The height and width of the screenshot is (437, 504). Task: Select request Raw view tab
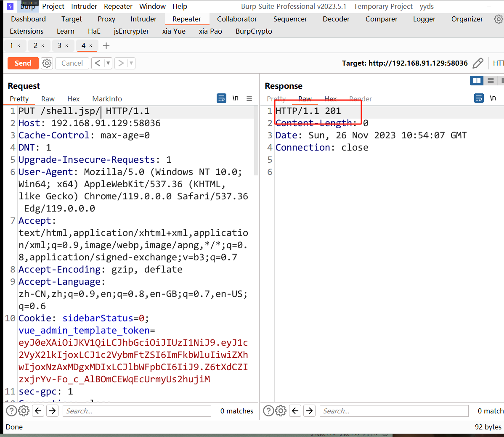[x=48, y=99]
